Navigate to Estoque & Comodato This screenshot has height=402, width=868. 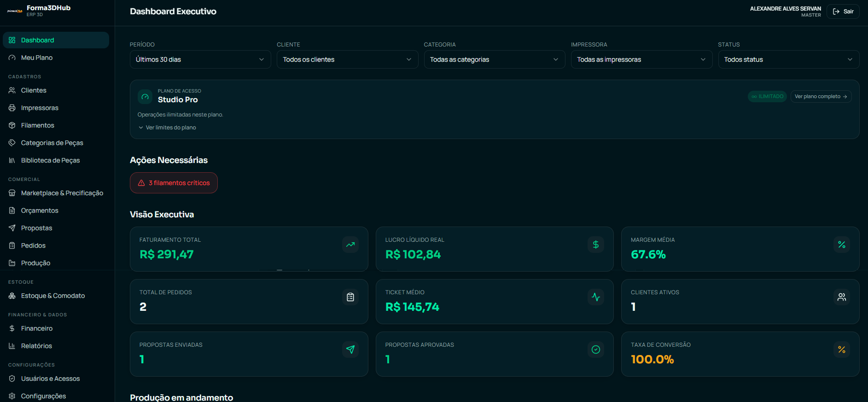point(56,296)
